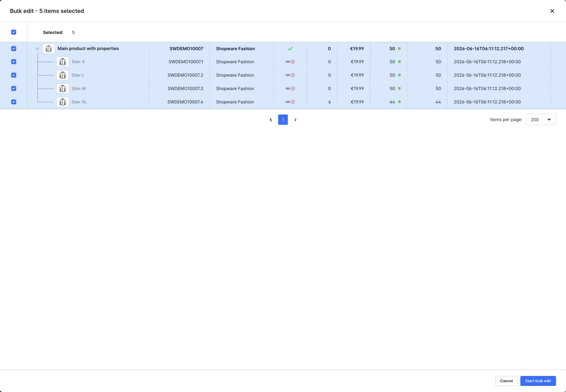Click Shopware Fashion in main product row
Image resolution: width=566 pixels, height=392 pixels.
pyautogui.click(x=235, y=49)
